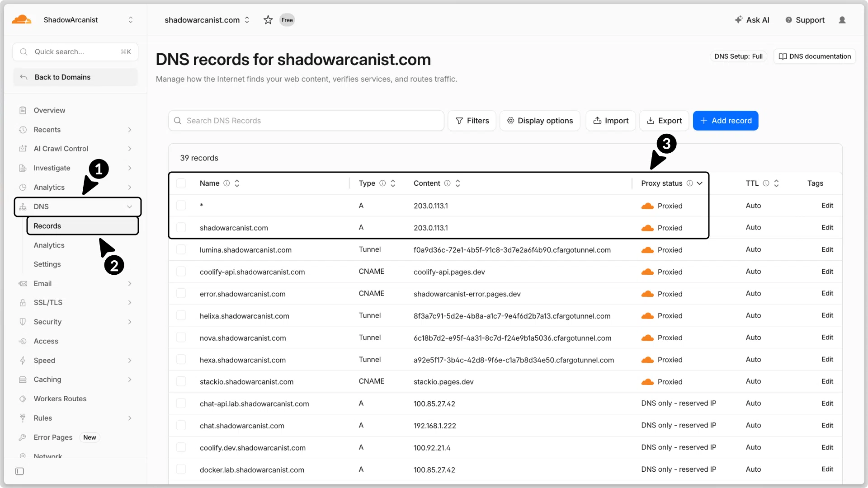Edit the docker.lab.shadowarcanist.com record
This screenshot has height=488, width=868.
827,469
